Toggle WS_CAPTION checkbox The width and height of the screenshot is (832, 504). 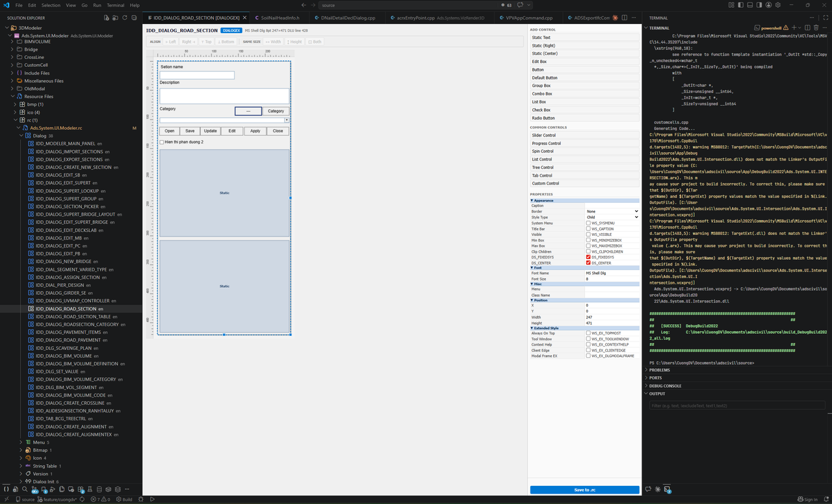point(588,229)
